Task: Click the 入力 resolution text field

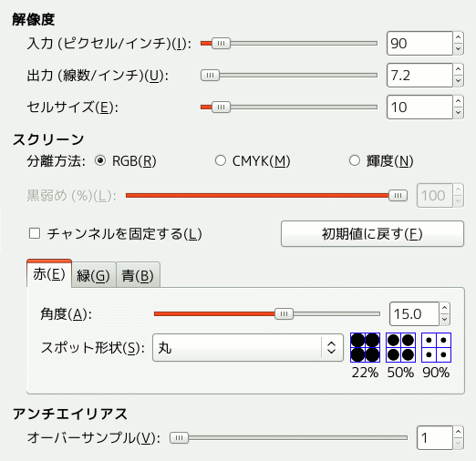Action: pyautogui.click(x=419, y=44)
